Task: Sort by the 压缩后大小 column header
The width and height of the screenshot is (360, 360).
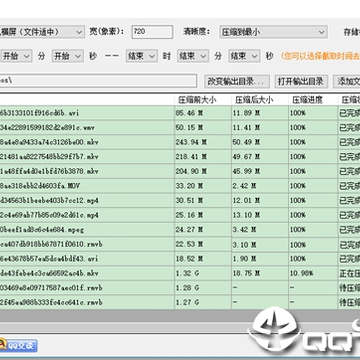Action: [x=260, y=100]
